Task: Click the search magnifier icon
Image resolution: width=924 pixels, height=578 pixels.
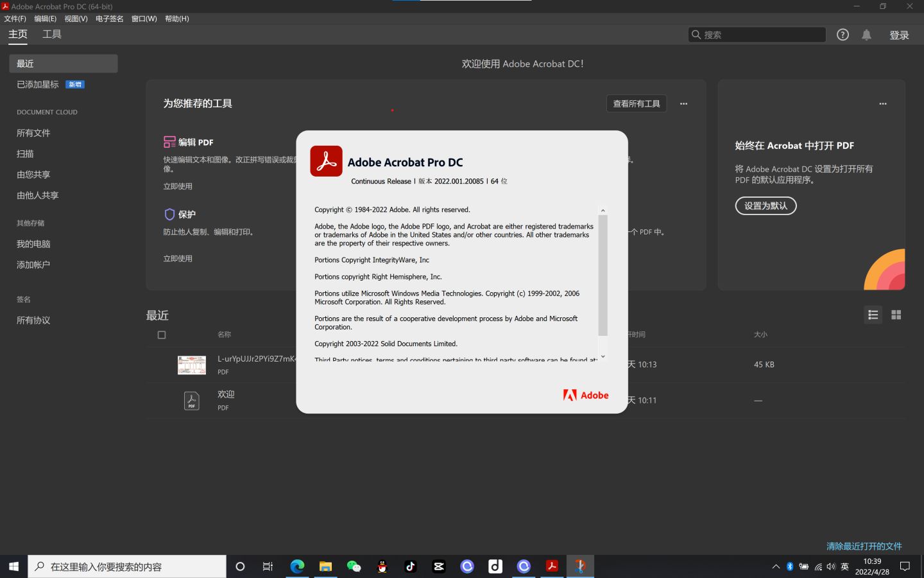Action: point(696,34)
